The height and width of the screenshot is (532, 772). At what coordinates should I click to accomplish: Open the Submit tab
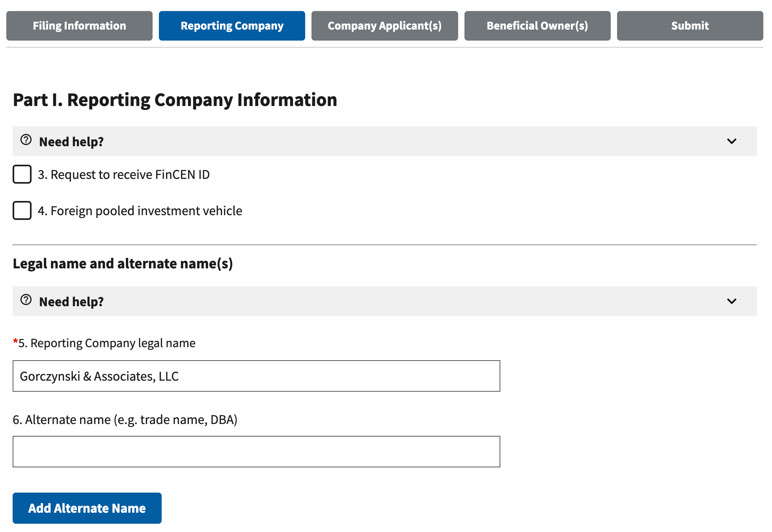[x=690, y=26]
